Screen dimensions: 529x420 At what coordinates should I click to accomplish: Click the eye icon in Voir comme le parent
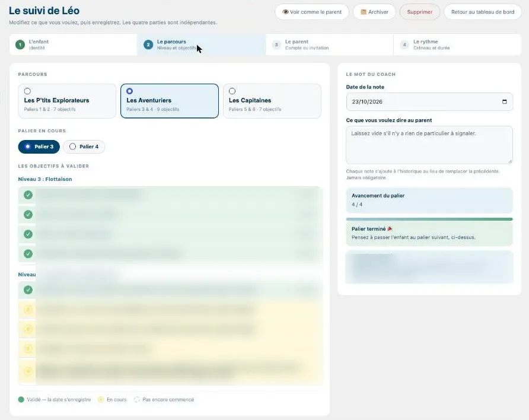click(x=285, y=12)
